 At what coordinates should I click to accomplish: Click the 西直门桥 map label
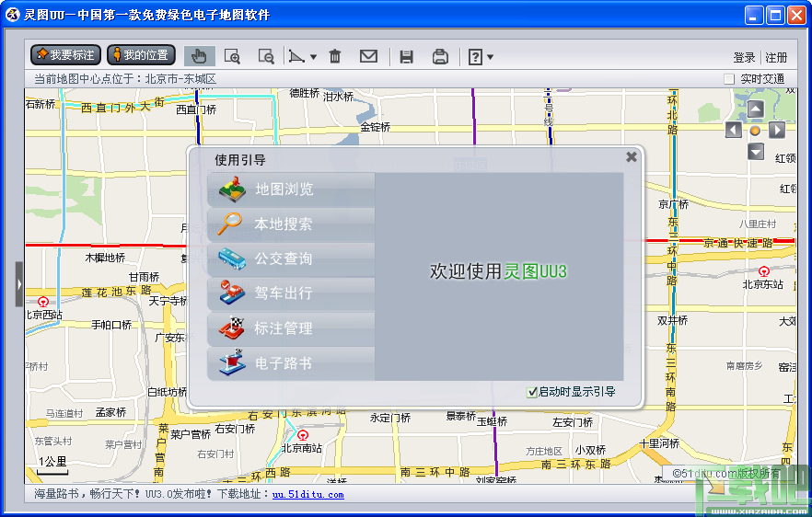[x=196, y=109]
